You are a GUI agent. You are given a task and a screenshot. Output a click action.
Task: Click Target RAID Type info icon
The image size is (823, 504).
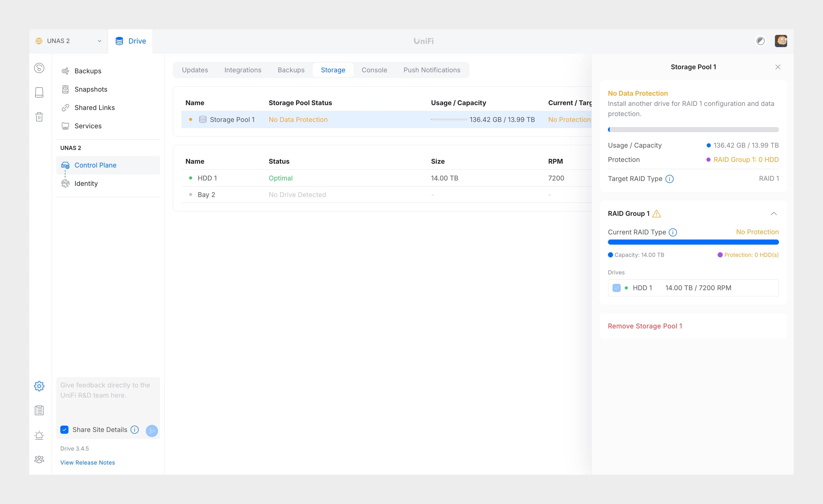point(669,179)
